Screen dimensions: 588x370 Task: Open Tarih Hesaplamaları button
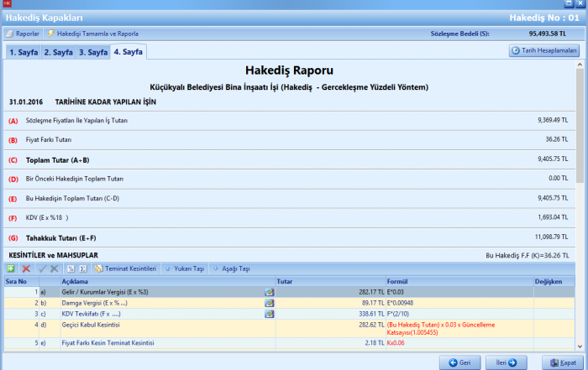pyautogui.click(x=544, y=50)
